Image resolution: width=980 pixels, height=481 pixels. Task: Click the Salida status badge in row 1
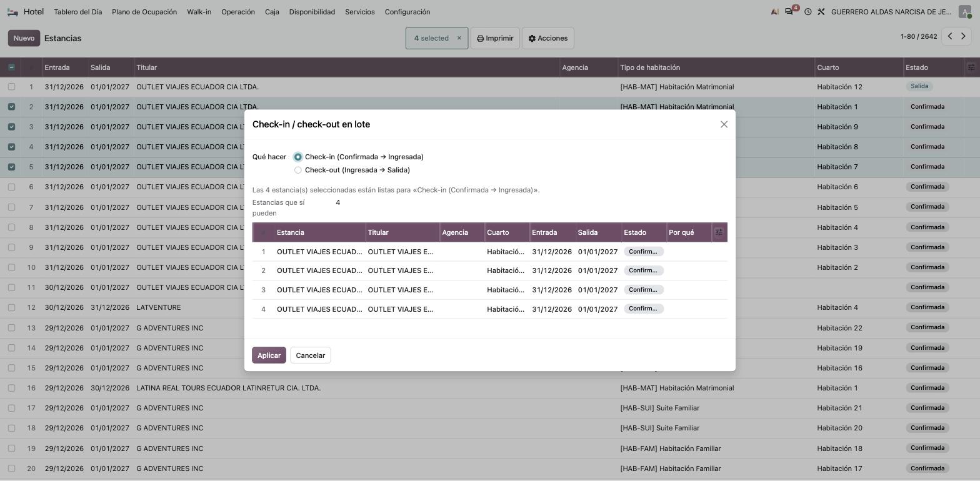point(919,86)
